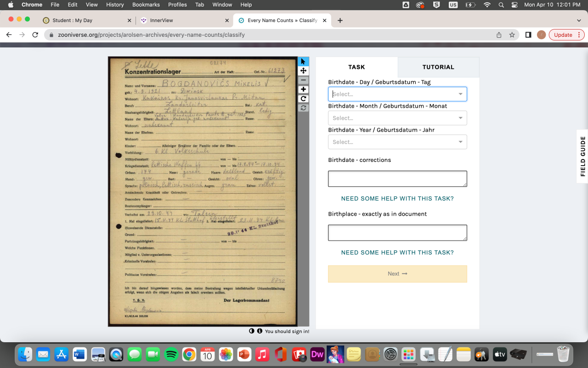Click Birthdate corrections text box

[x=397, y=178]
